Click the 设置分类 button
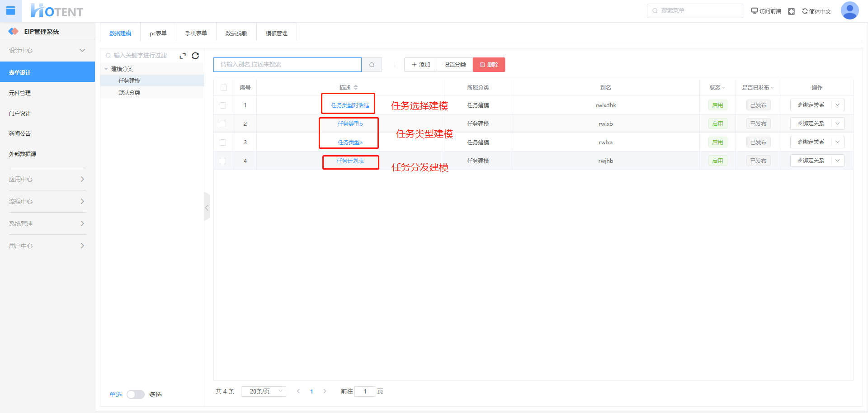This screenshot has width=868, height=413. click(455, 65)
